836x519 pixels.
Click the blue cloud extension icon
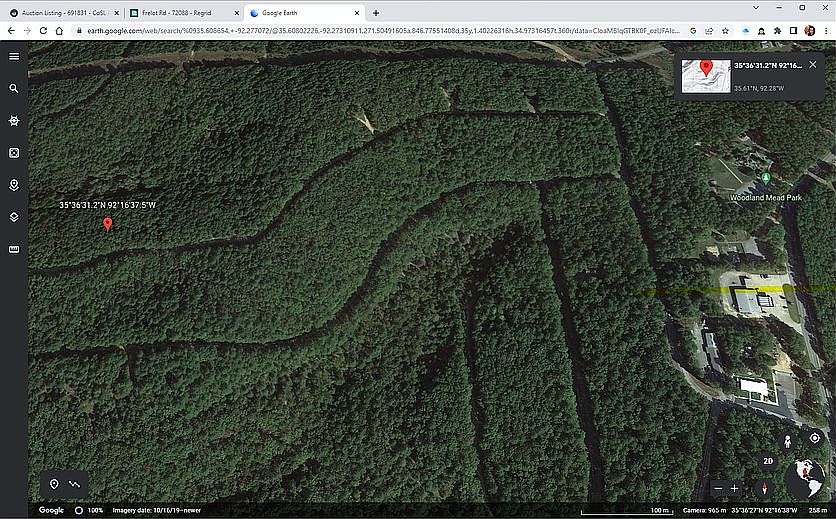(745, 31)
